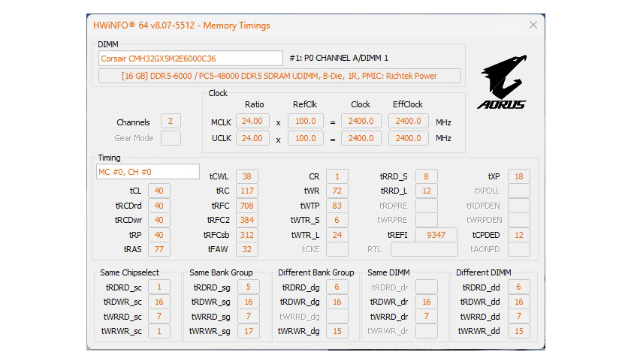The image size is (631, 364).
Task: Select the MCLK EffClock value field
Action: [409, 122]
